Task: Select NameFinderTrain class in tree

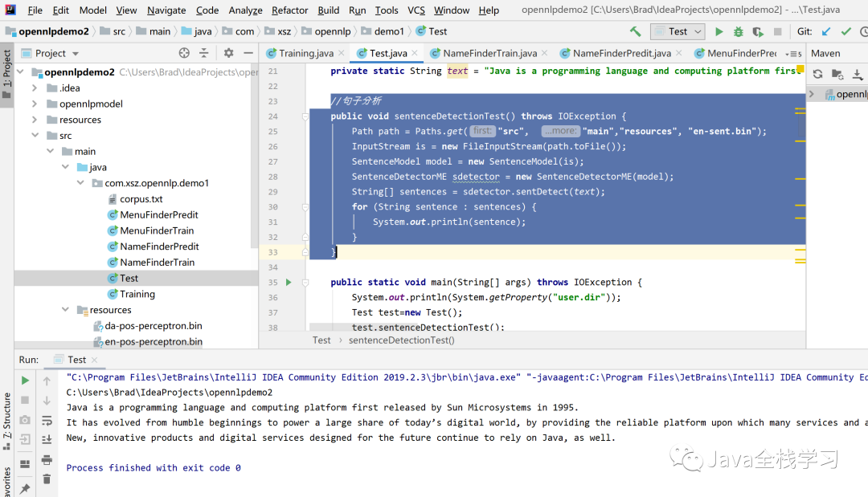Action: pyautogui.click(x=158, y=263)
